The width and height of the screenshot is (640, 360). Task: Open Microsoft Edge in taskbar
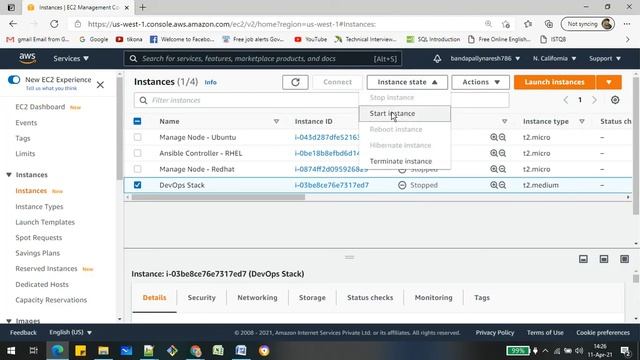tap(57, 351)
